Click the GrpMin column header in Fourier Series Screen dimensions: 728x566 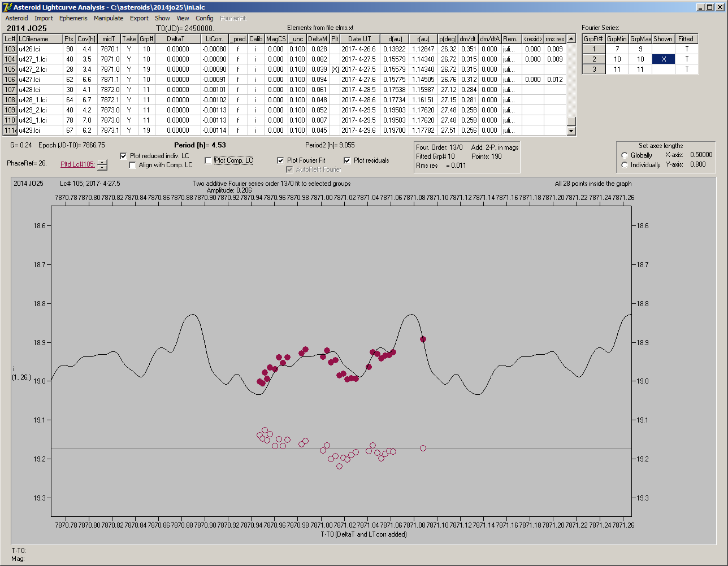tap(617, 39)
